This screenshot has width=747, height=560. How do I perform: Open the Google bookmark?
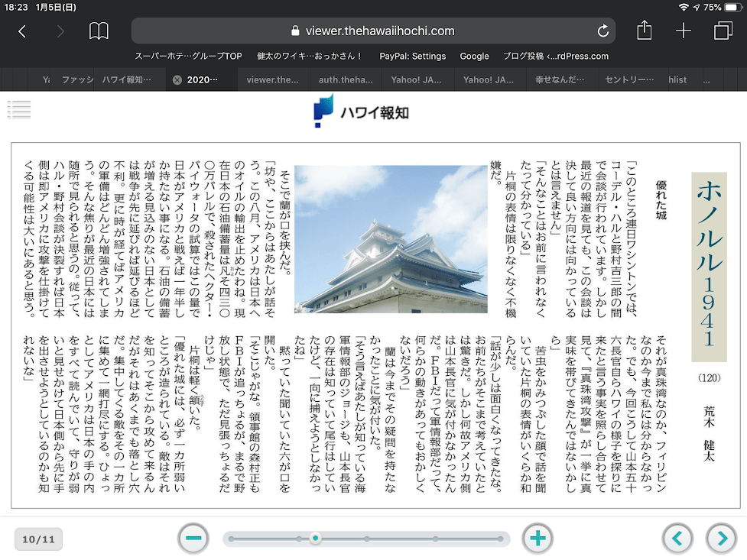point(474,56)
